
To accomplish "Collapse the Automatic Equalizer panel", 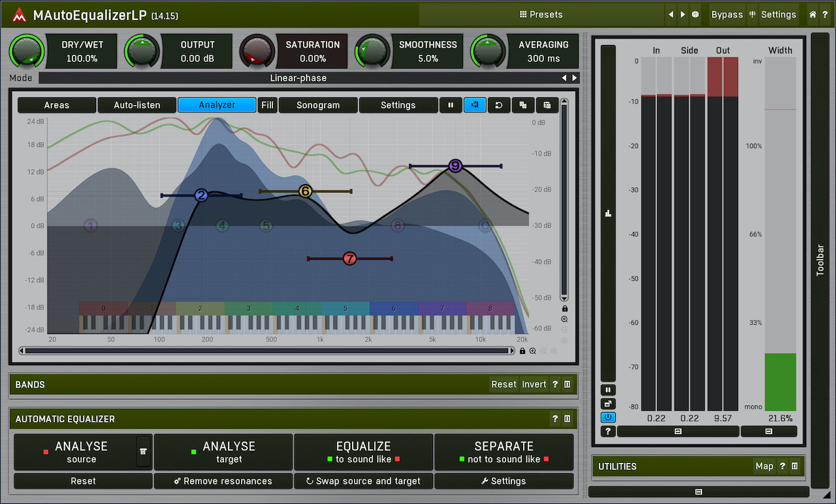I will click(567, 419).
